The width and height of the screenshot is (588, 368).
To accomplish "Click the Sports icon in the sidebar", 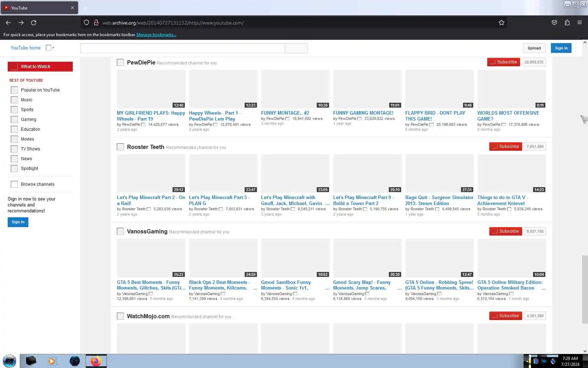I will (x=14, y=110).
